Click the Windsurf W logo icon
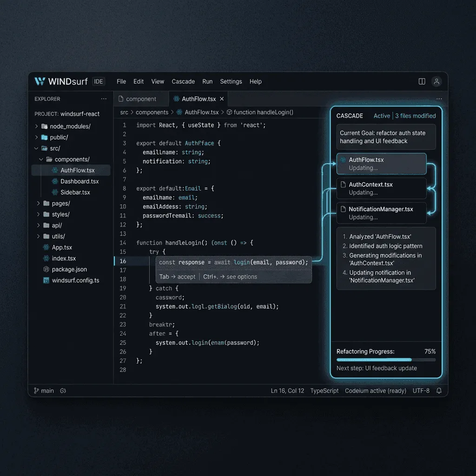The image size is (476, 476). coord(40,81)
